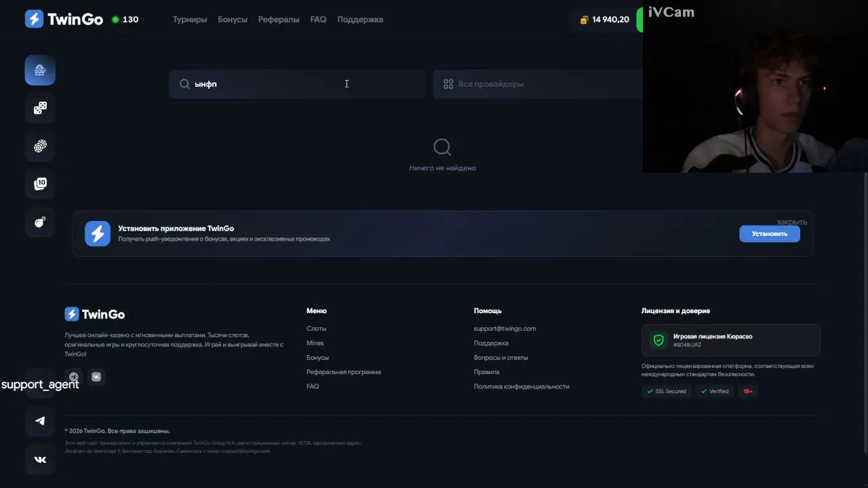Image resolution: width=868 pixels, height=488 pixels.
Task: Click the 14 940,20 balance display
Action: [610, 20]
